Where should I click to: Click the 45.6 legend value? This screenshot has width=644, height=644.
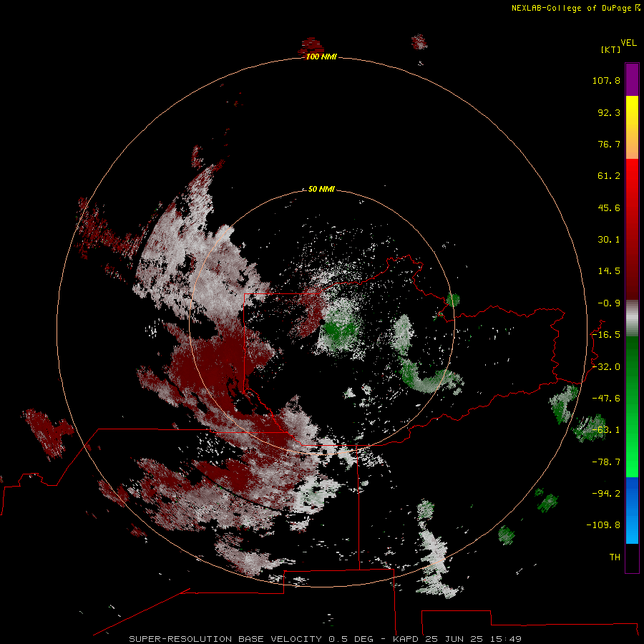pyautogui.click(x=609, y=208)
